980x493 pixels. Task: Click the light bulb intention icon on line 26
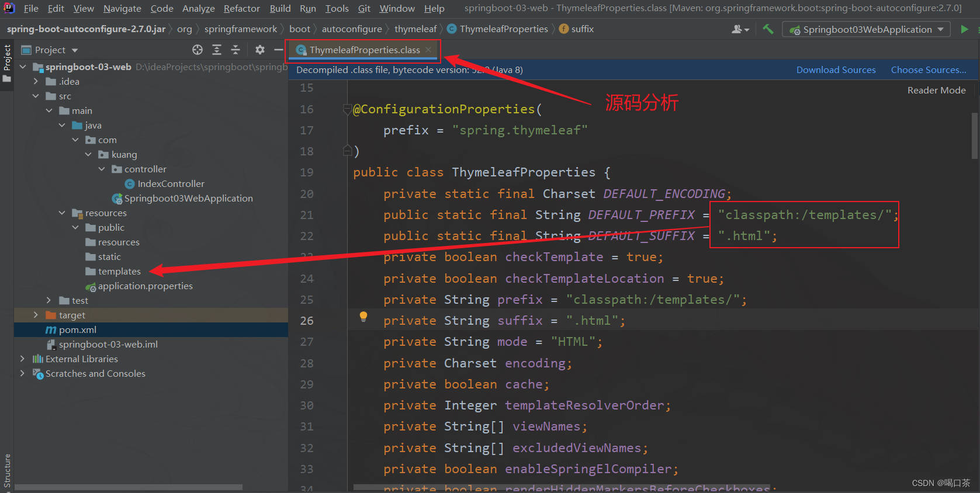tap(363, 317)
